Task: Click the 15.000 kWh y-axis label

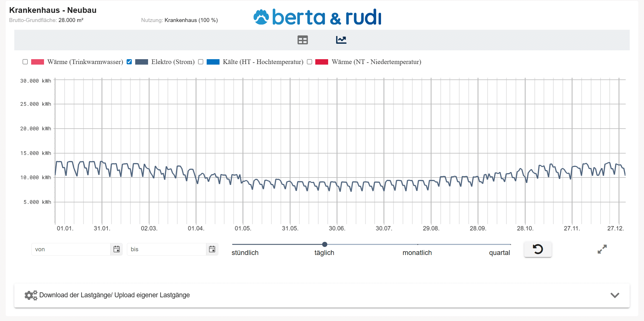Action: (x=36, y=153)
